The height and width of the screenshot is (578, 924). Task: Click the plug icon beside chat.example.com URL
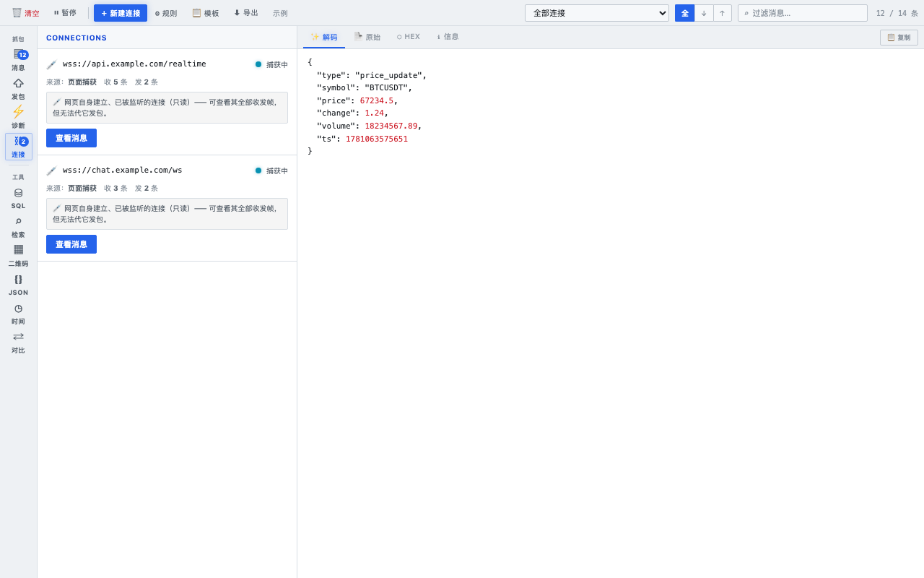point(51,171)
